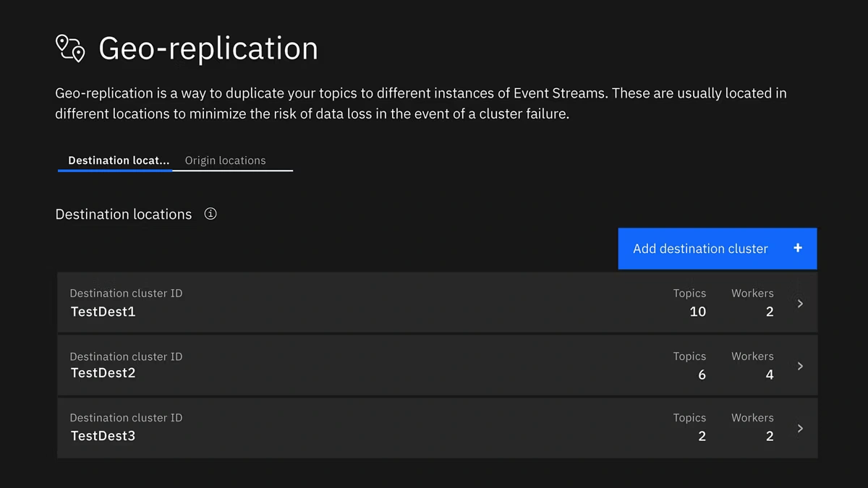Click the Topics count for TestDest3
The width and height of the screenshot is (868, 488).
pyautogui.click(x=702, y=436)
